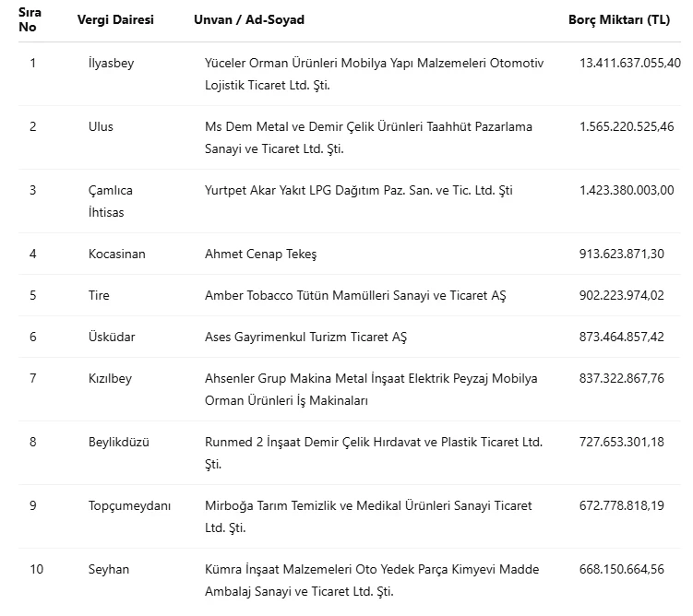Viewport: 693px width, 616px height.
Task: Click the Sıra No column header
Action: (x=30, y=19)
